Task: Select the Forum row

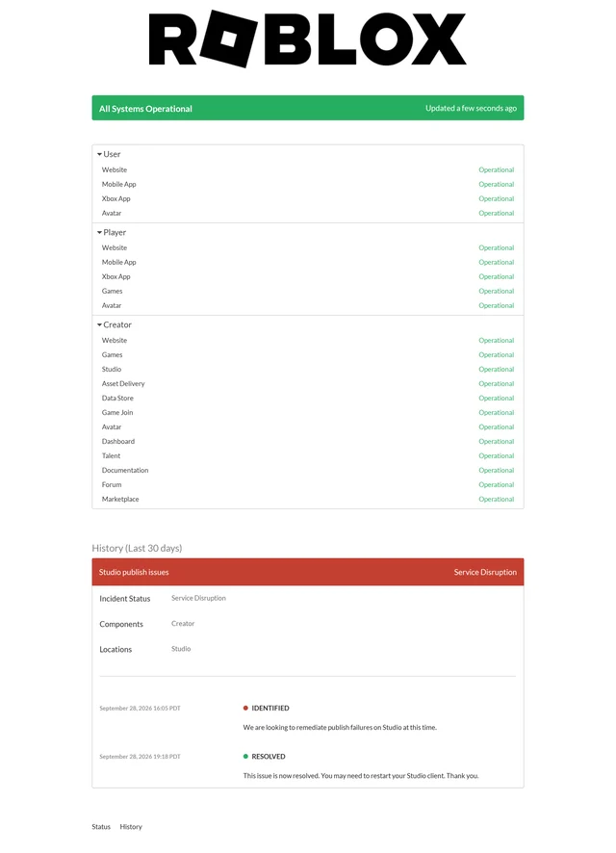Action: 308,484
